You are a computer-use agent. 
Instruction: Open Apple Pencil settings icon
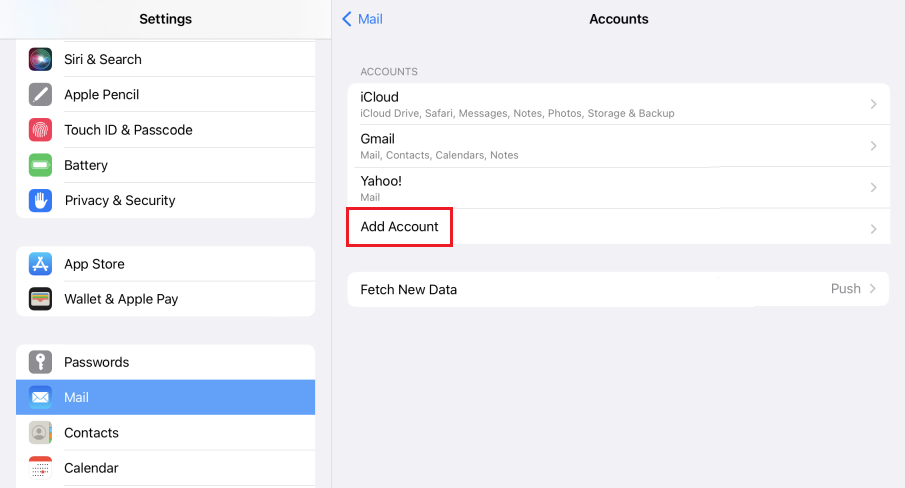point(40,95)
